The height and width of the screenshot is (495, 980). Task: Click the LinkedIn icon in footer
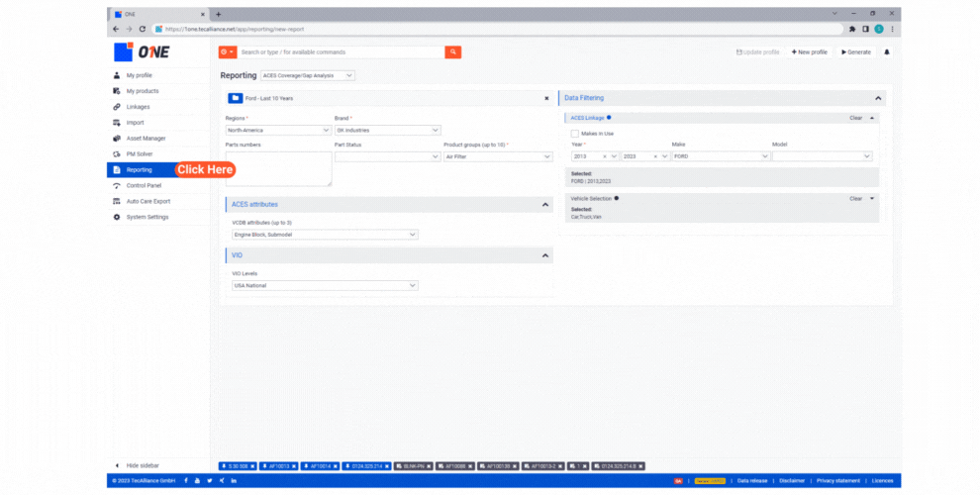(x=234, y=481)
